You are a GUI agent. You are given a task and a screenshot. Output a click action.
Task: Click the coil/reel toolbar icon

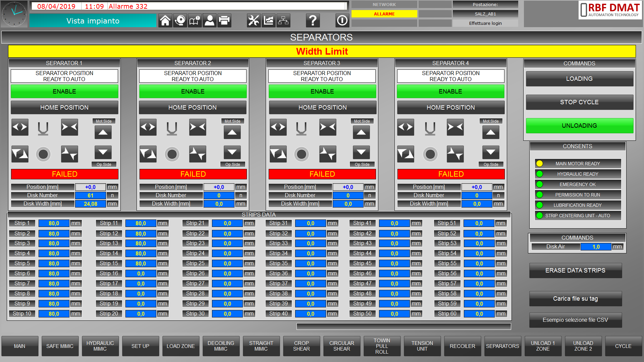[180, 21]
